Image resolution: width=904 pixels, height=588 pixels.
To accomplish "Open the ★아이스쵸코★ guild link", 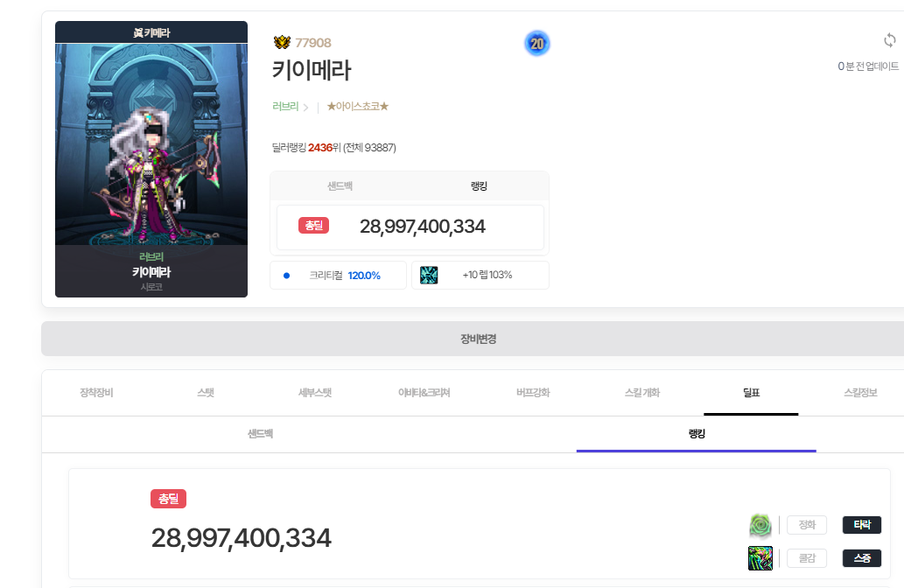I will tap(357, 107).
